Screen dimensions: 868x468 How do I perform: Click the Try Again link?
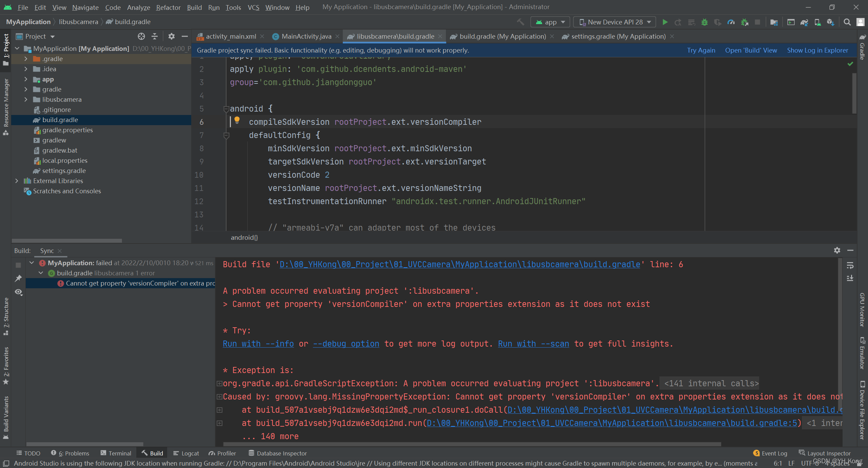coord(701,50)
